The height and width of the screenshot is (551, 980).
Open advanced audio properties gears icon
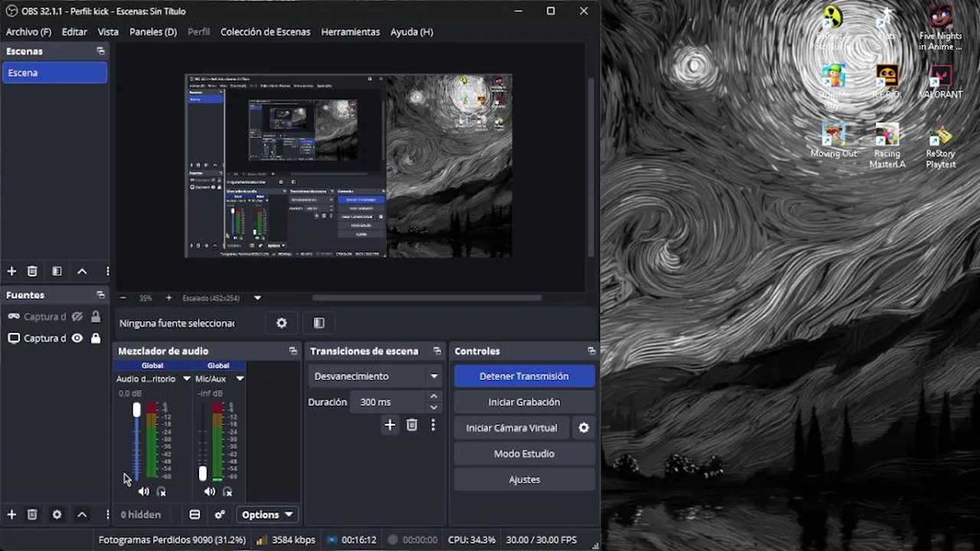coord(220,514)
